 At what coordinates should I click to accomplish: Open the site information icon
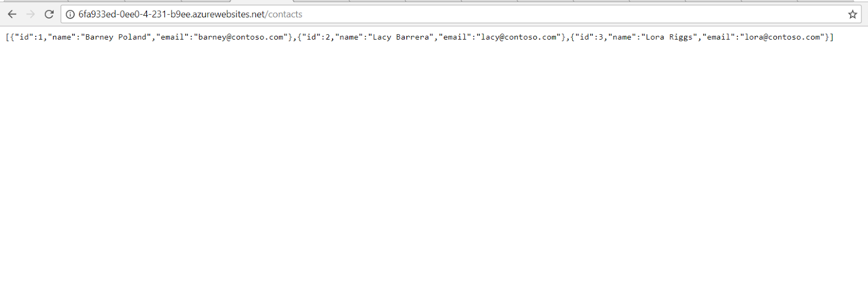tap(70, 15)
